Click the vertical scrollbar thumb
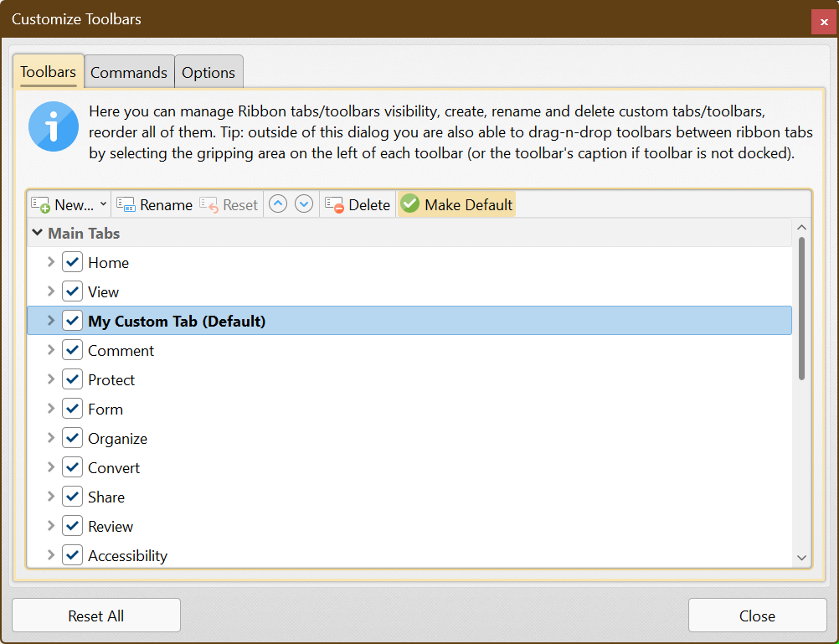 (801, 310)
